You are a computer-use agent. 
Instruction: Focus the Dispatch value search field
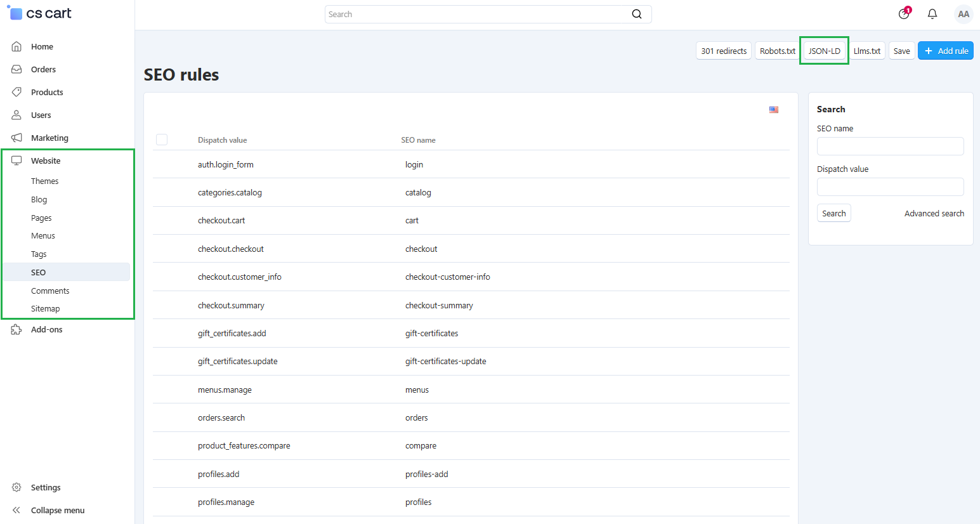coord(891,187)
